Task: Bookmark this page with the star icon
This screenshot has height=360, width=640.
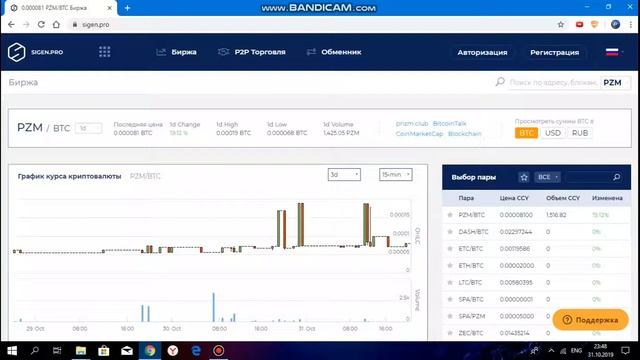Action: tap(561, 24)
